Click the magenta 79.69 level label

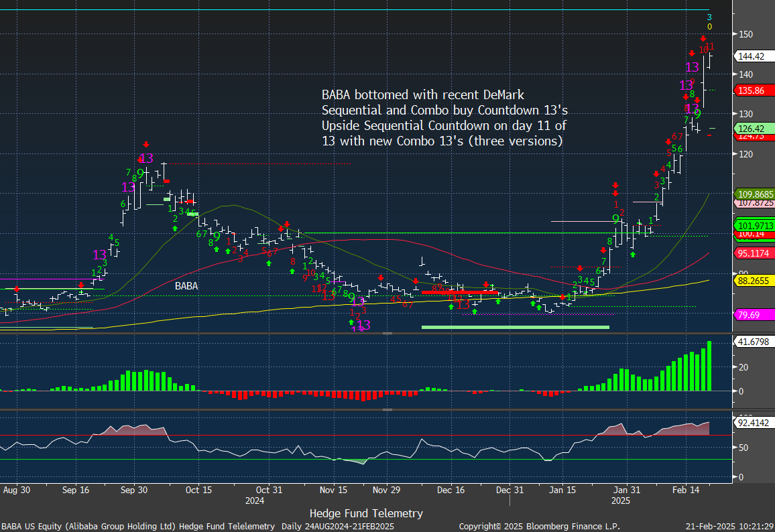pos(754,315)
